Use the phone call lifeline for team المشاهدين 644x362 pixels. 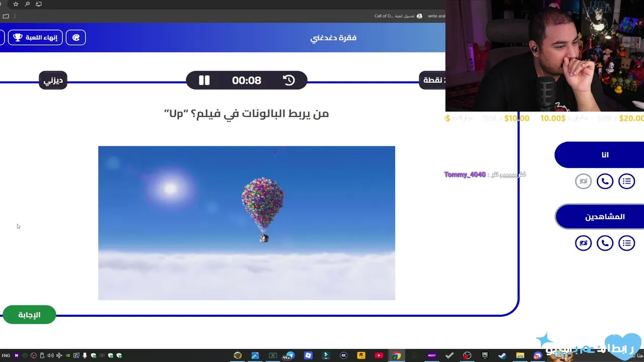pyautogui.click(x=605, y=243)
